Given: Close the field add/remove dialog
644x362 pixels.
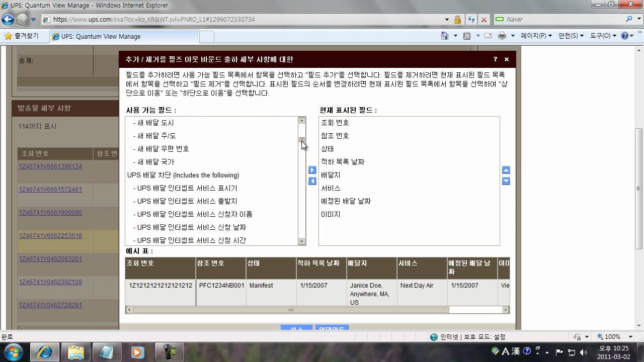Looking at the screenshot, I should pyautogui.click(x=507, y=59).
